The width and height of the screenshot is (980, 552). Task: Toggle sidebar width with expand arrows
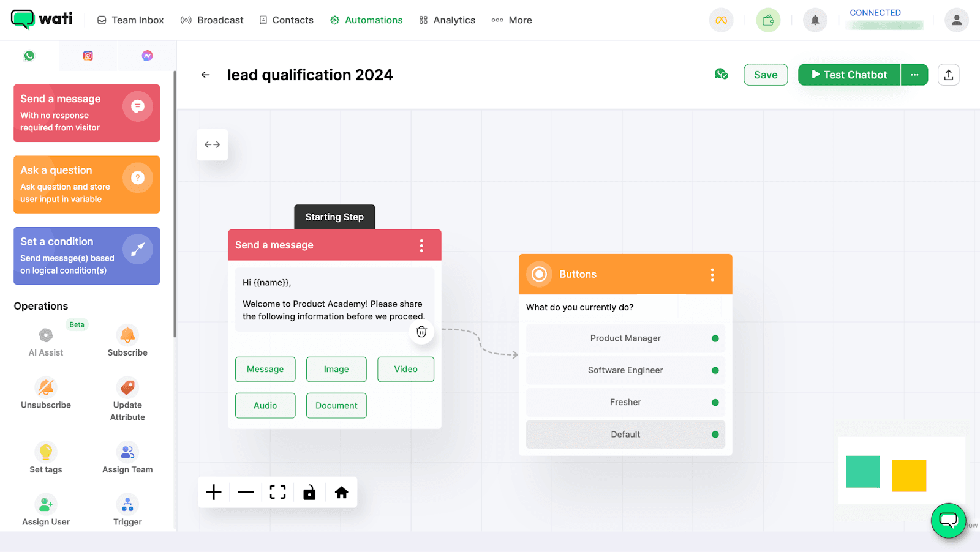[x=213, y=145]
